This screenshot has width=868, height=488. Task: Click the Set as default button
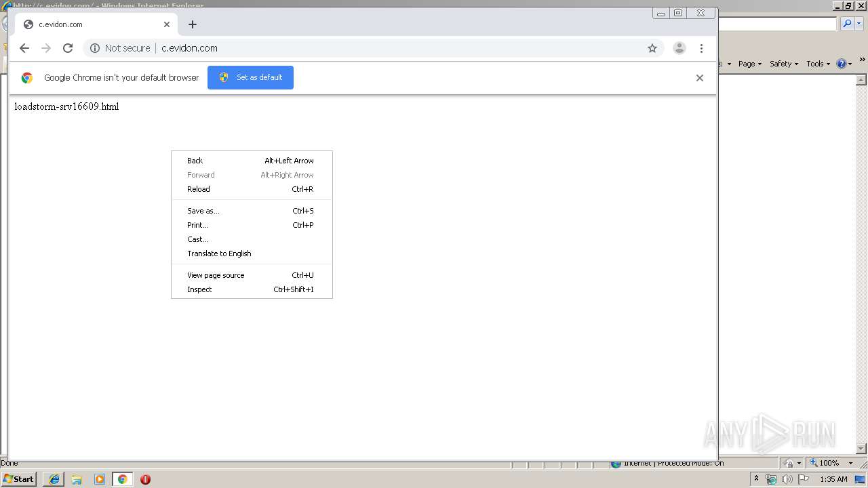250,77
